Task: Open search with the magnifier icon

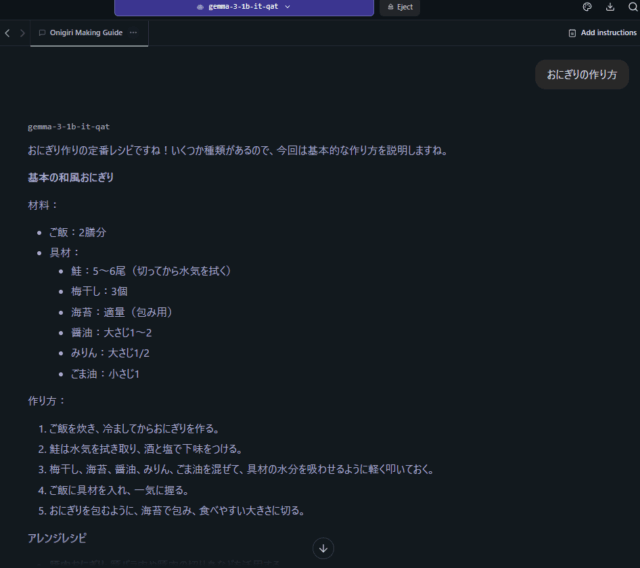Action: coord(632,7)
